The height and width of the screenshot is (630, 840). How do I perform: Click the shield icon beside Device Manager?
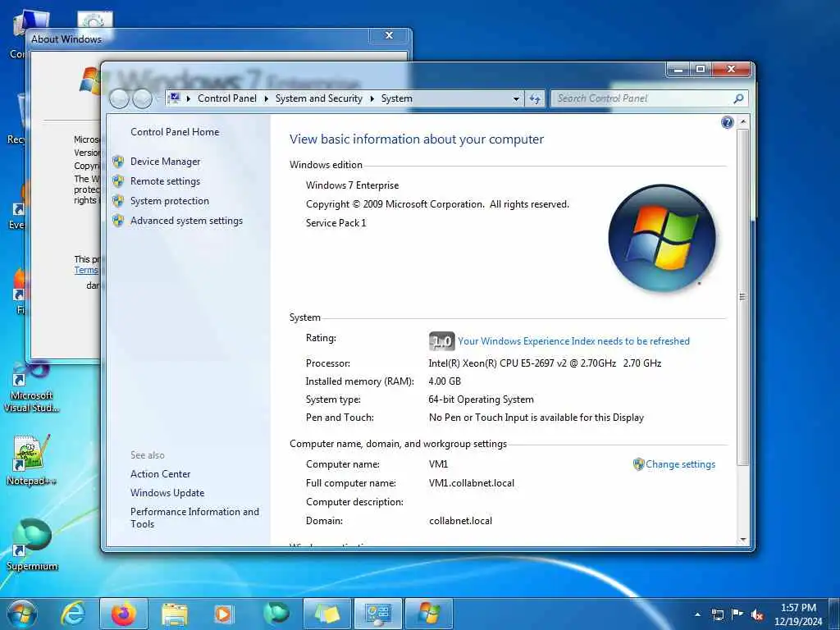118,162
